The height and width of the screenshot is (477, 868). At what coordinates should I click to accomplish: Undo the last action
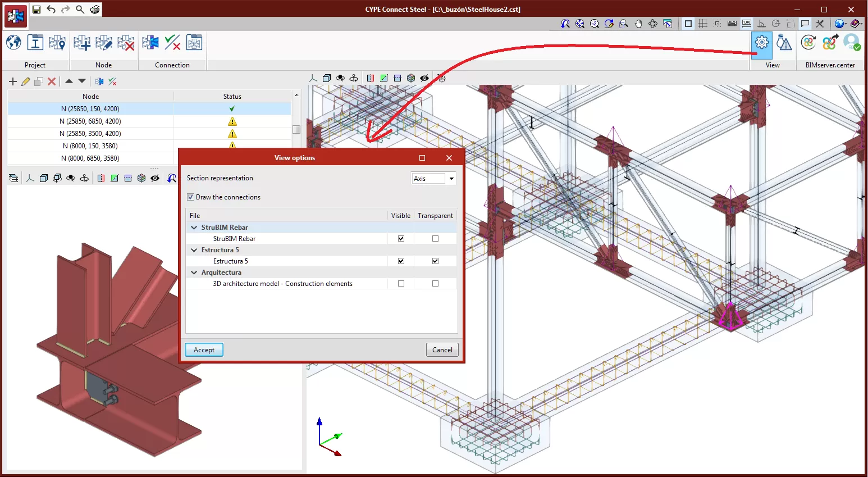[51, 9]
